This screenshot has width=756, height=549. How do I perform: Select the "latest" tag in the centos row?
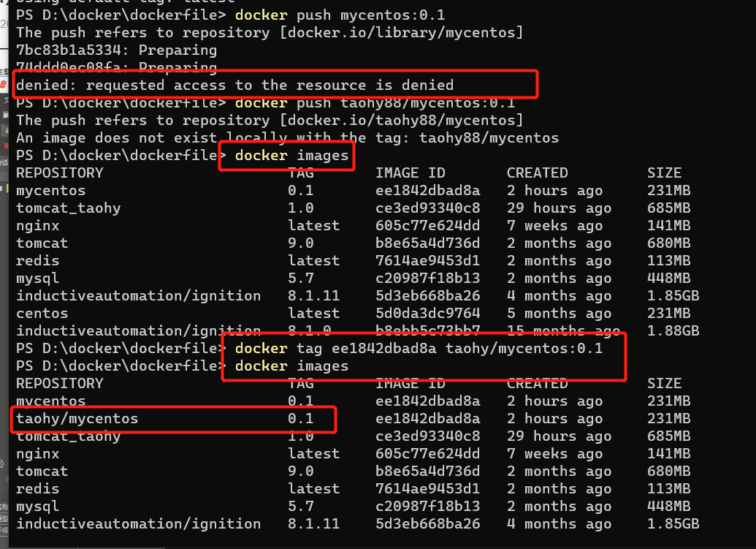pos(314,314)
